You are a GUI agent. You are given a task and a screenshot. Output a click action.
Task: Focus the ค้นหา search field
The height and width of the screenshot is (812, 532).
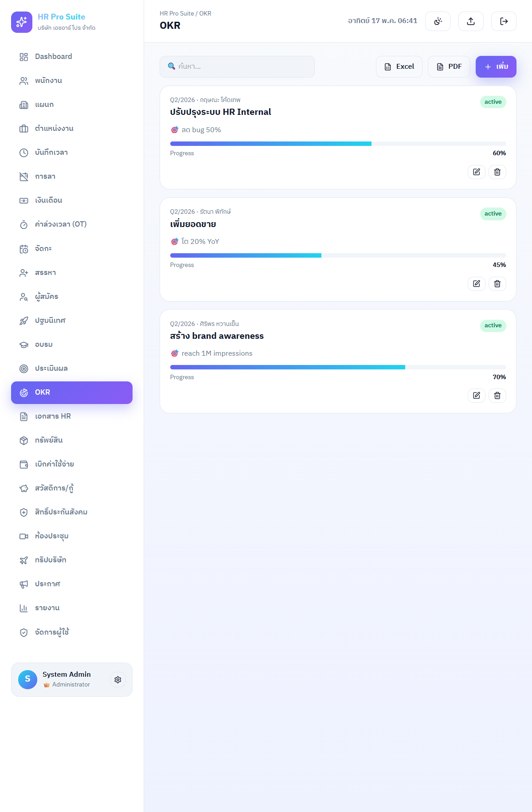coord(237,67)
